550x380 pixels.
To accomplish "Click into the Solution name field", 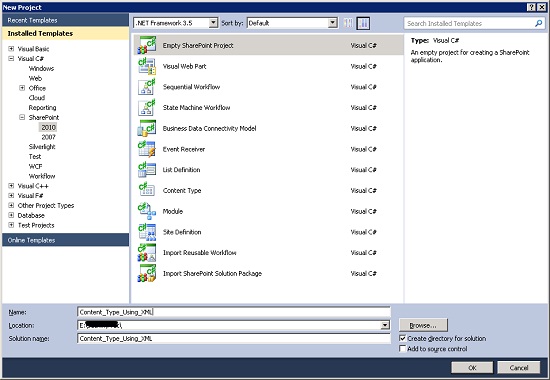I will tap(234, 339).
